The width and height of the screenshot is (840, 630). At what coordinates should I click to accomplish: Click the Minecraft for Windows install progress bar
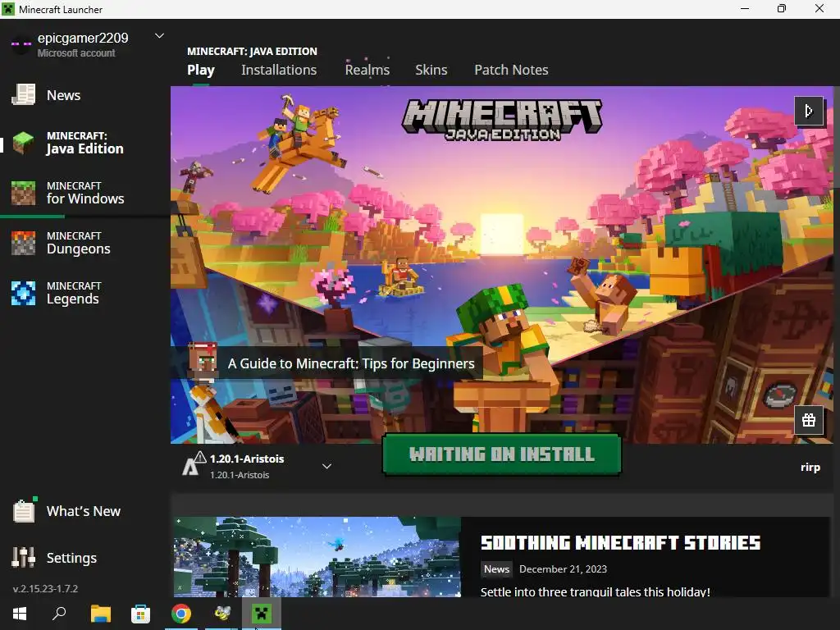(x=84, y=217)
